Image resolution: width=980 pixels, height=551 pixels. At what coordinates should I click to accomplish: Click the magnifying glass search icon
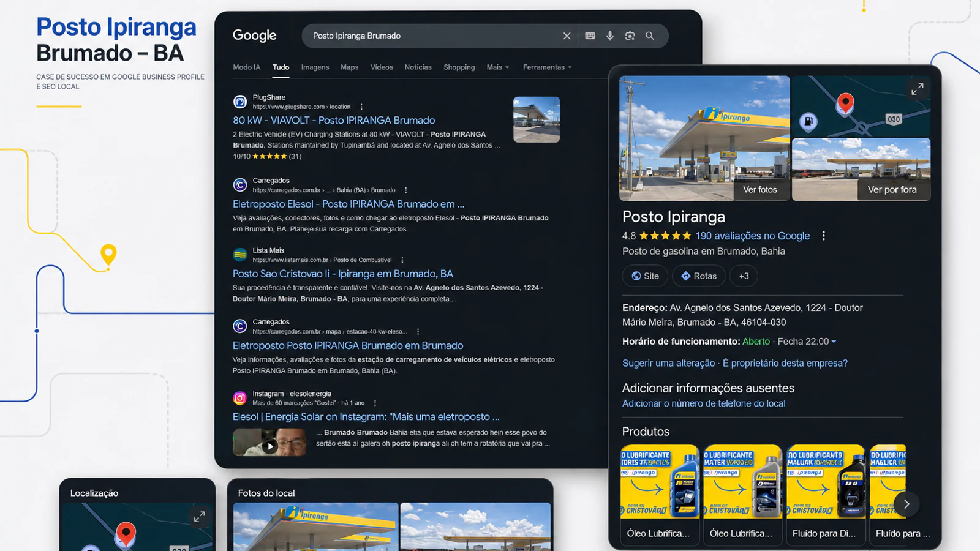pos(650,36)
